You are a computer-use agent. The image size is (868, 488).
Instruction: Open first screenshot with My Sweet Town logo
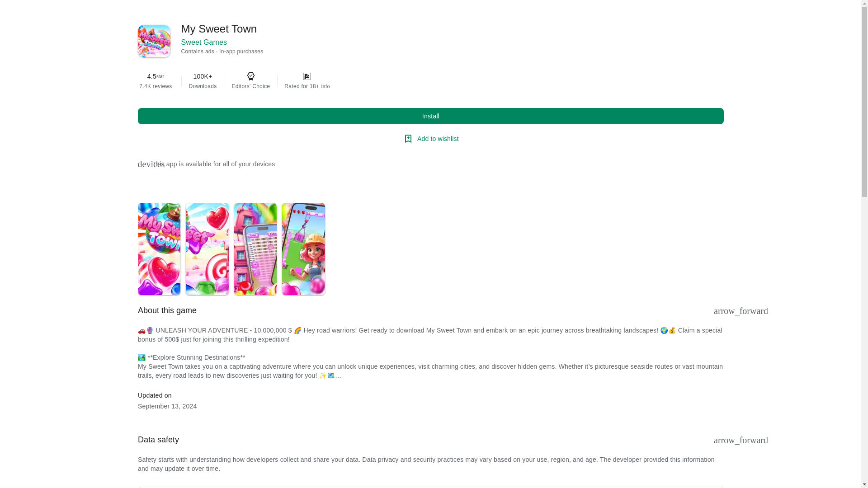(x=159, y=249)
